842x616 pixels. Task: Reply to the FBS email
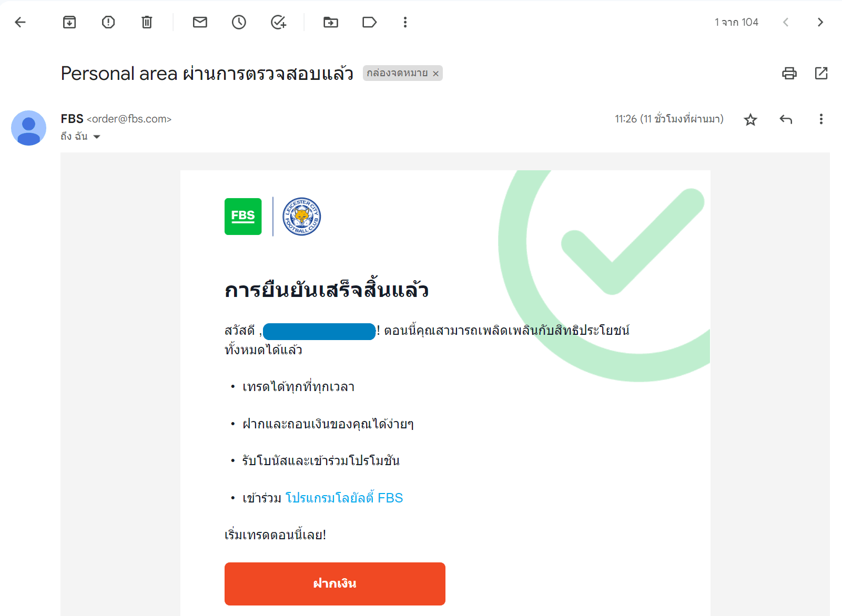coord(786,119)
